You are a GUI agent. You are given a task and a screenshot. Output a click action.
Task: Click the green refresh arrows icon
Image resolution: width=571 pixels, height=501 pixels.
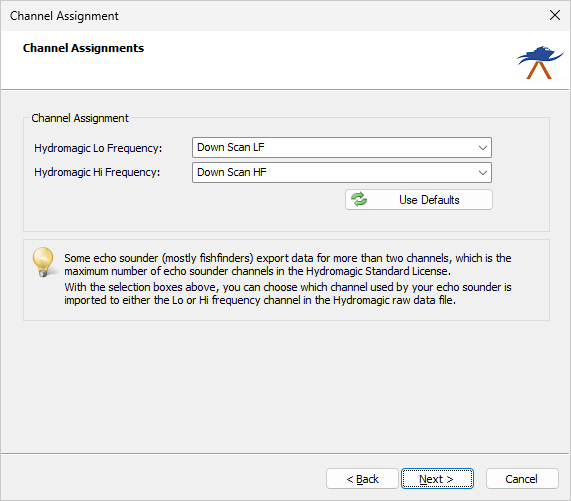coord(359,200)
